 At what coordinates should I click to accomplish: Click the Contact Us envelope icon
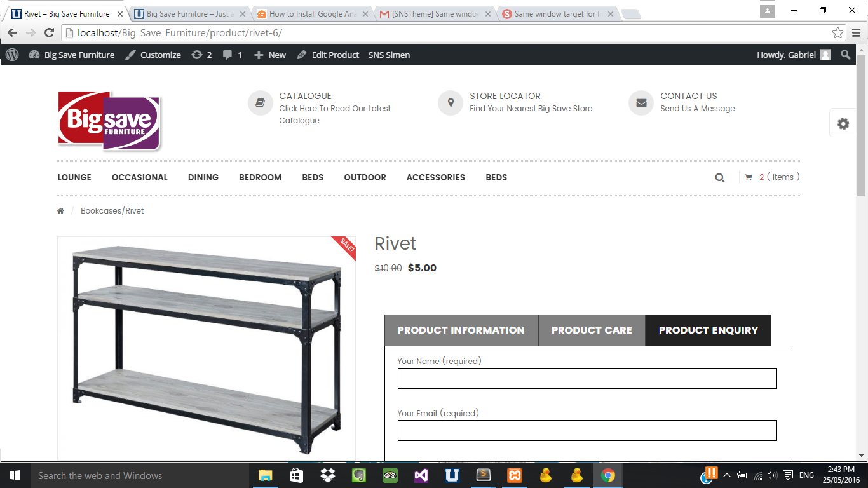click(641, 102)
